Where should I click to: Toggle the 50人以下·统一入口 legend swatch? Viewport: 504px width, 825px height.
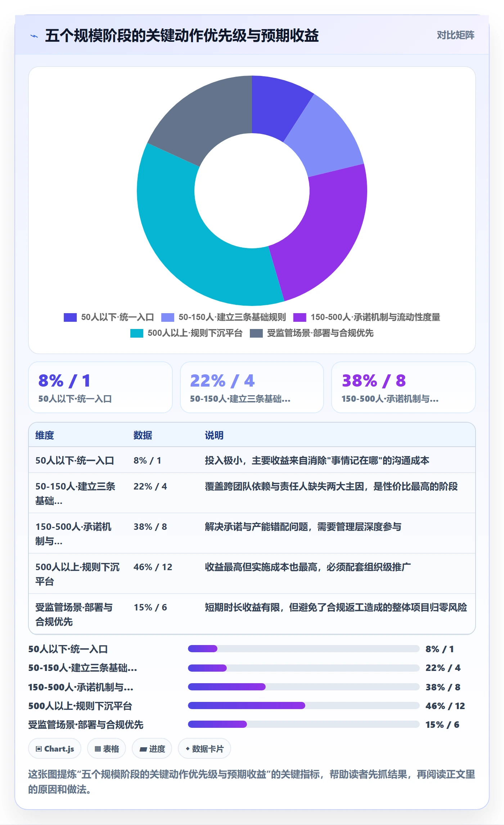point(70,317)
